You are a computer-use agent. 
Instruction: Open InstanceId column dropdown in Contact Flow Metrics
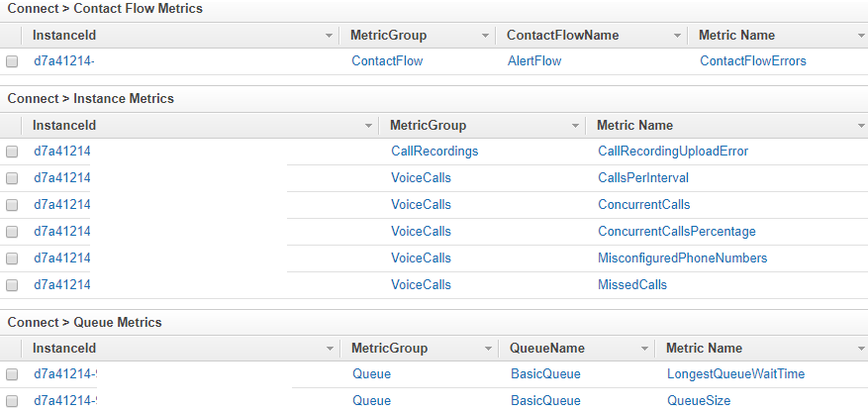pos(330,36)
